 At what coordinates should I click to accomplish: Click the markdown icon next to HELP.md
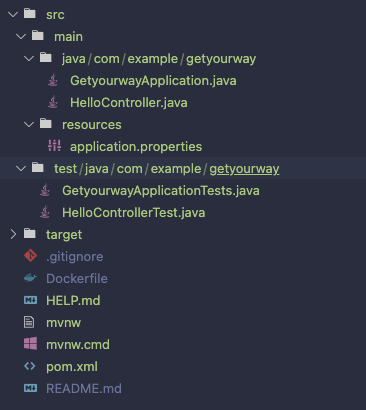coord(30,300)
